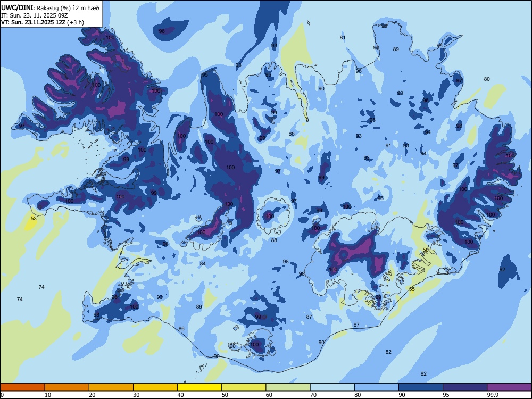Click the legend scale label 95
Screen dimensions: 532x399
[x=446, y=395]
